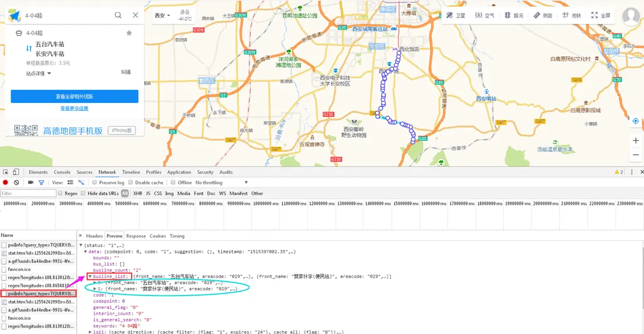
Task: Filter requests by Img type
Action: point(169,193)
